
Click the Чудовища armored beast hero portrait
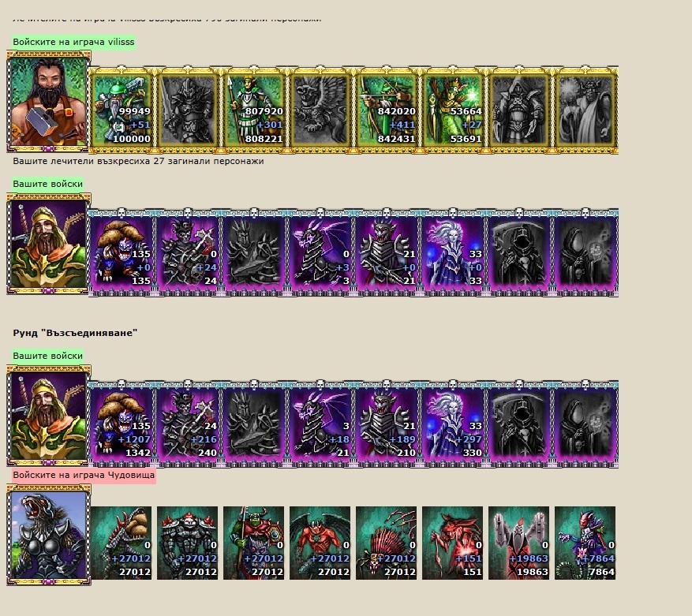click(x=49, y=535)
